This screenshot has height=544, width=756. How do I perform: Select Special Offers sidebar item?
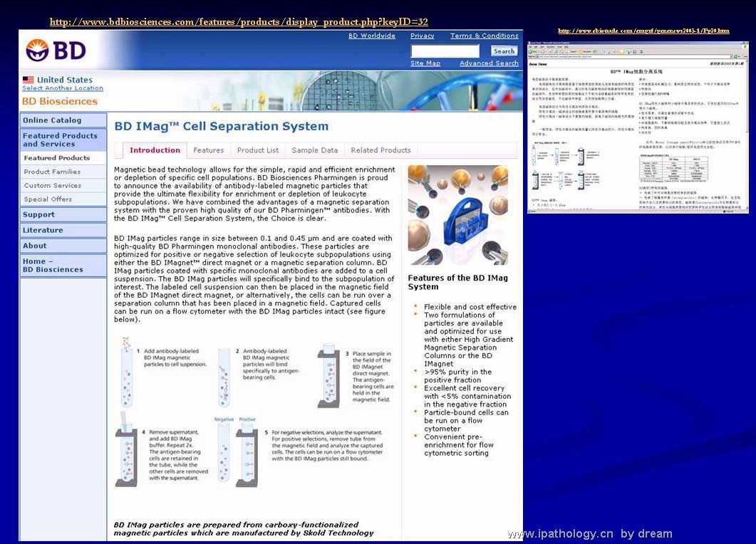(x=63, y=199)
